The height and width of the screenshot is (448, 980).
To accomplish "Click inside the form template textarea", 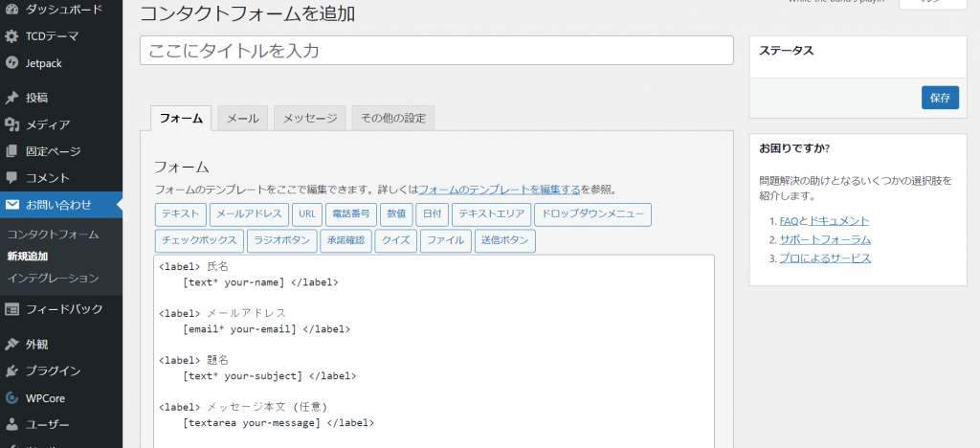I will 434,351.
